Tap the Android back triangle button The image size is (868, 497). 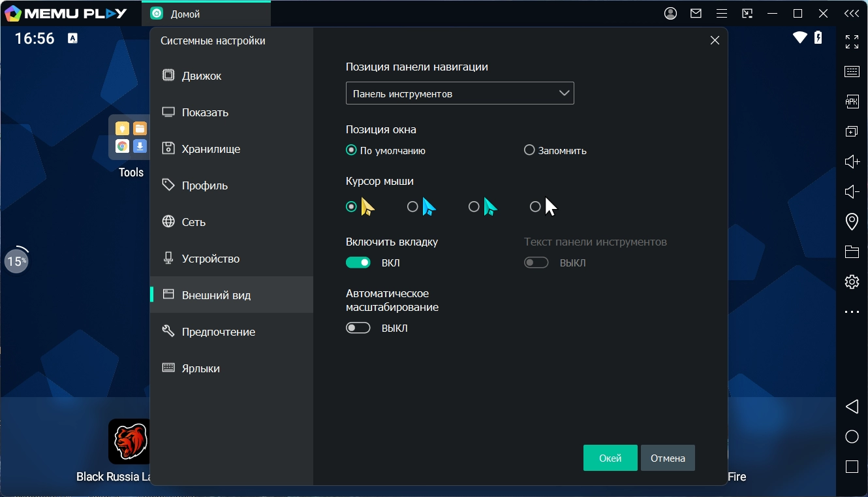click(x=852, y=407)
